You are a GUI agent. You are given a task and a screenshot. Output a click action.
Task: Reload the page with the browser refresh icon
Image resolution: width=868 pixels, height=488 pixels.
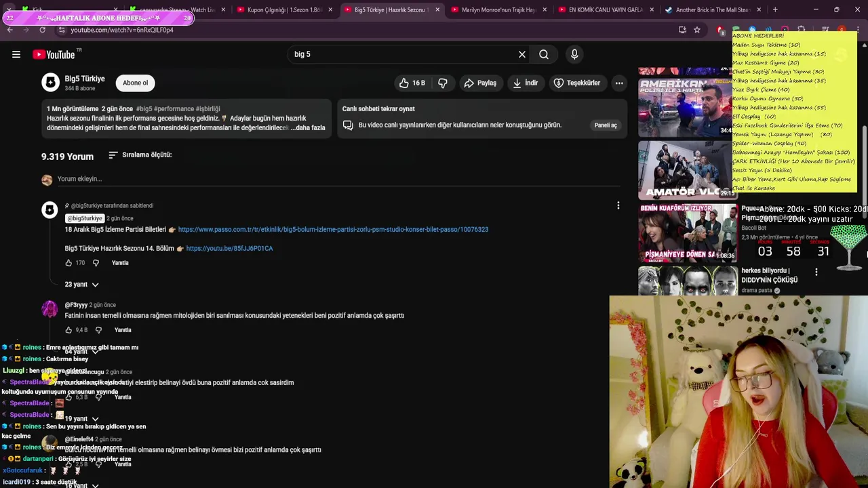click(43, 30)
